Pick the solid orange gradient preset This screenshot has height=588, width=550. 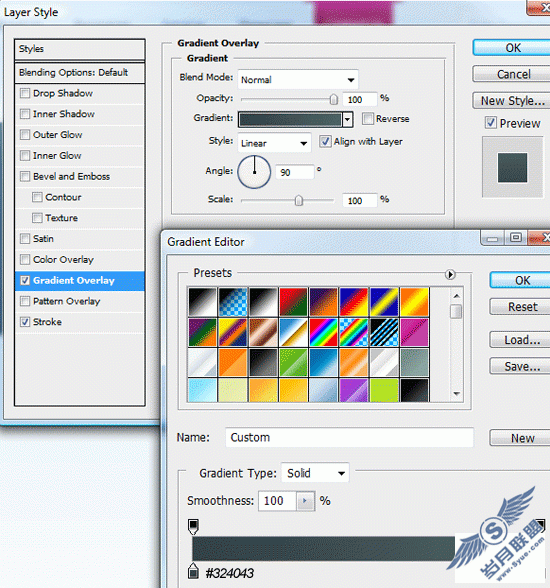pos(233,362)
